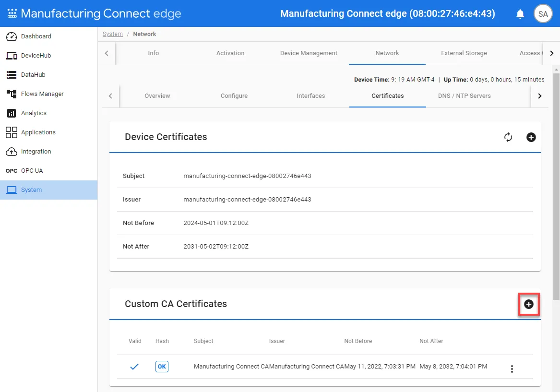Add a Custom CA certificate
Screen dimensions: 560x392
click(529, 304)
